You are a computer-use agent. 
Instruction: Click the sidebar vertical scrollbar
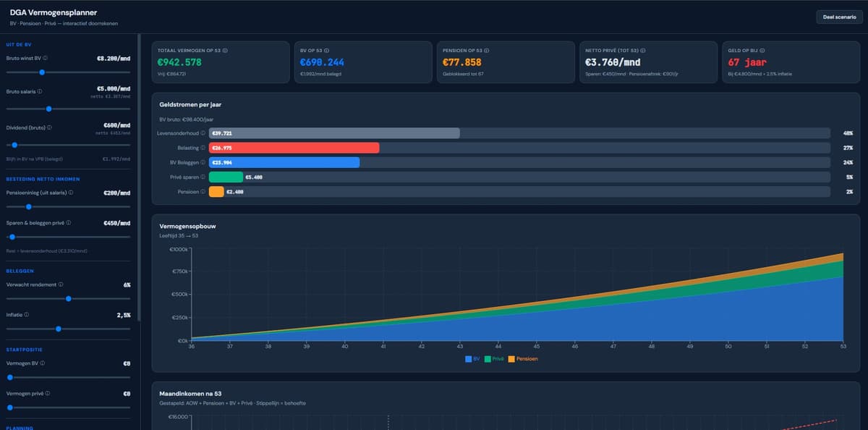click(x=139, y=181)
